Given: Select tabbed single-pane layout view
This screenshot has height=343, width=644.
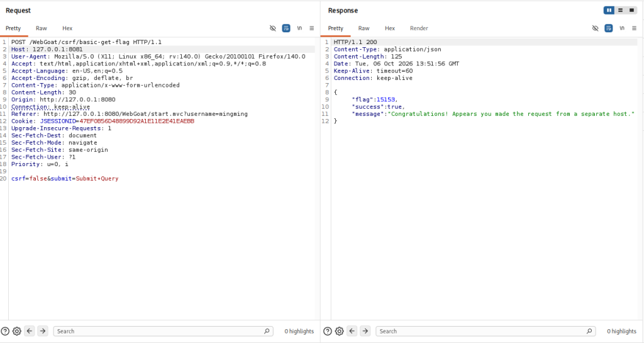Looking at the screenshot, I should (631, 10).
